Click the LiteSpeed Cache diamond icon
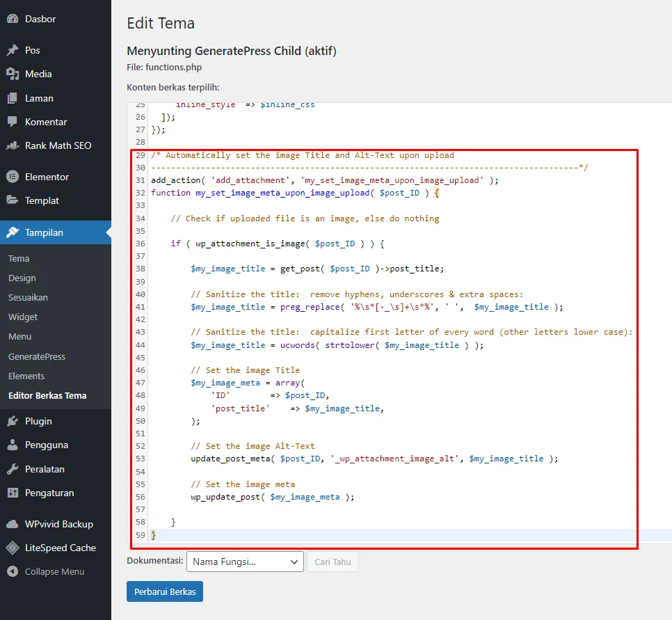Image resolution: width=672 pixels, height=620 pixels. pos(13,548)
